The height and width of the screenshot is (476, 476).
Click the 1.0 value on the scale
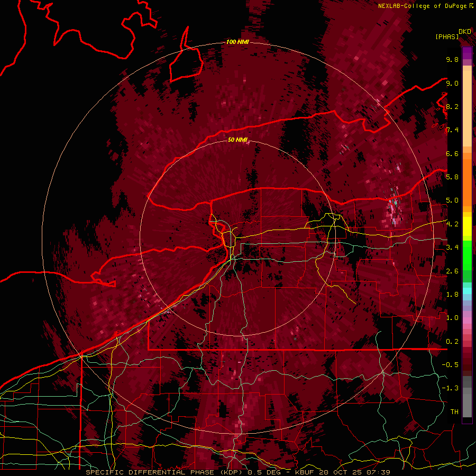pyautogui.click(x=452, y=318)
